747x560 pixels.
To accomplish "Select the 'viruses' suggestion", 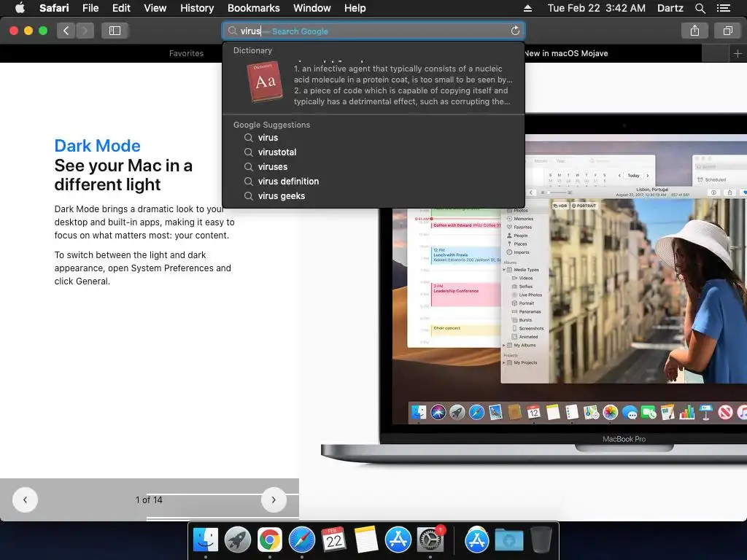I will (x=373, y=167).
